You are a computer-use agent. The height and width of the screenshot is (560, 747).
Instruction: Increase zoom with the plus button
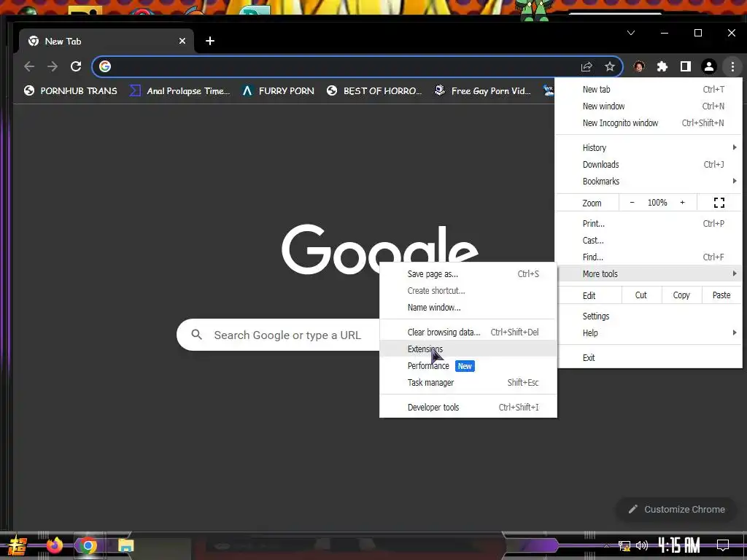pos(682,203)
